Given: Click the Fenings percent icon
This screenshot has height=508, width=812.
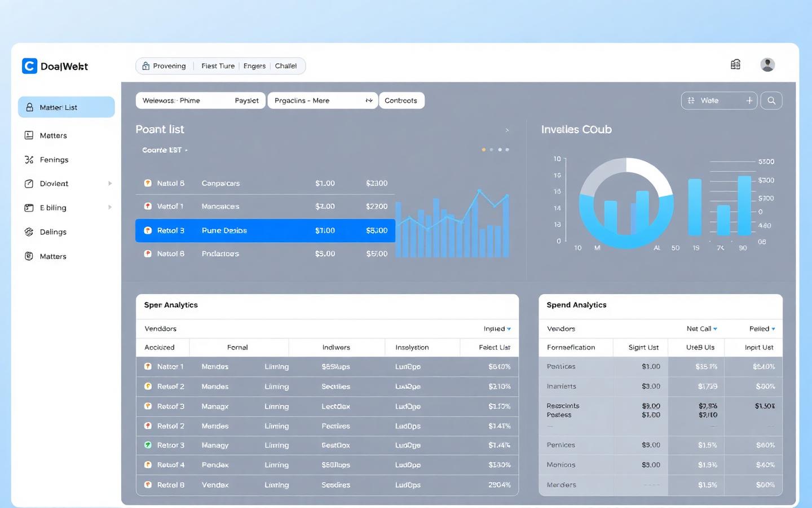Looking at the screenshot, I should tap(29, 160).
